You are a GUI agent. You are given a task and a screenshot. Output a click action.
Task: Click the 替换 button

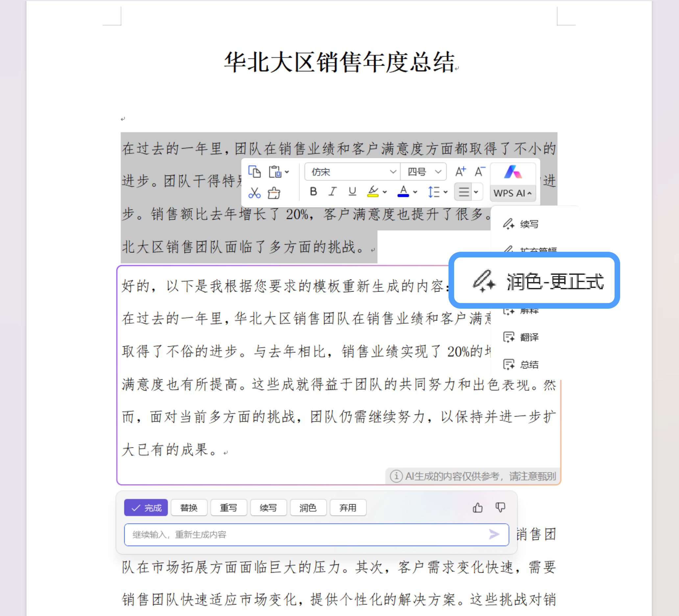[x=189, y=508]
